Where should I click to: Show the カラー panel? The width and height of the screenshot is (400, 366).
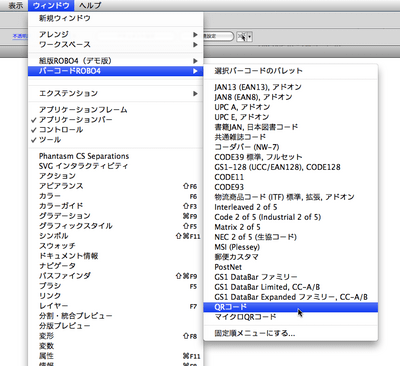(x=115, y=196)
